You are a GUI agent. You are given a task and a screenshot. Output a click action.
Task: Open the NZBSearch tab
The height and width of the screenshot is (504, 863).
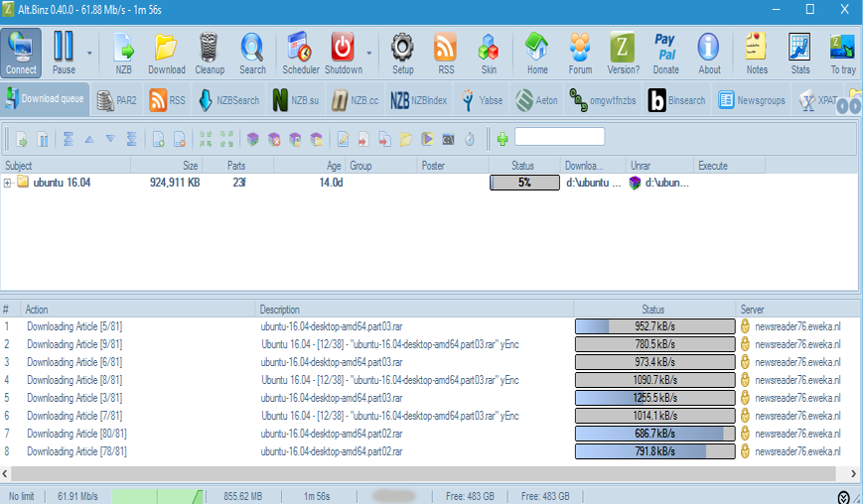pyautogui.click(x=229, y=100)
